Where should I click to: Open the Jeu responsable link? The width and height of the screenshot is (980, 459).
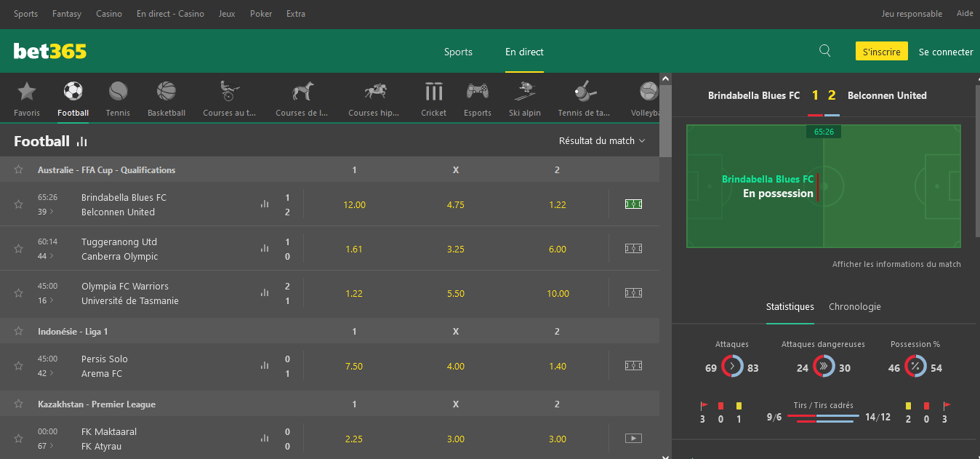pos(912,14)
